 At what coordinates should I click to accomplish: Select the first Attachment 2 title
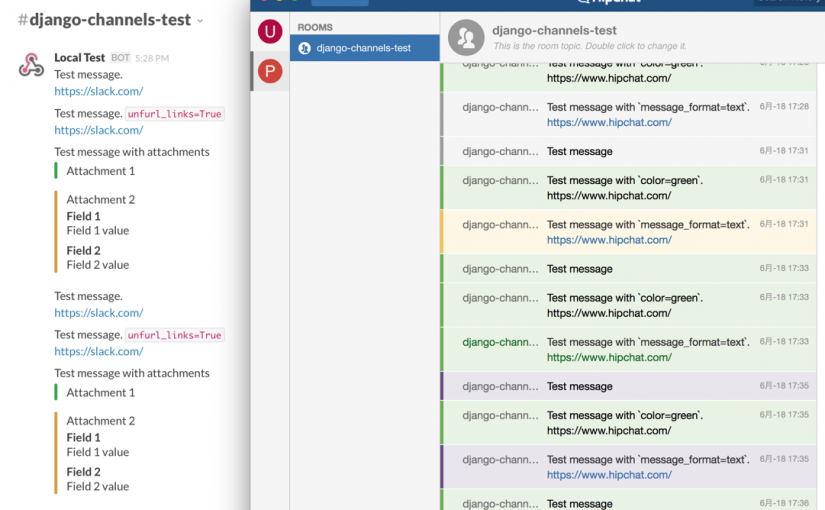pos(100,199)
